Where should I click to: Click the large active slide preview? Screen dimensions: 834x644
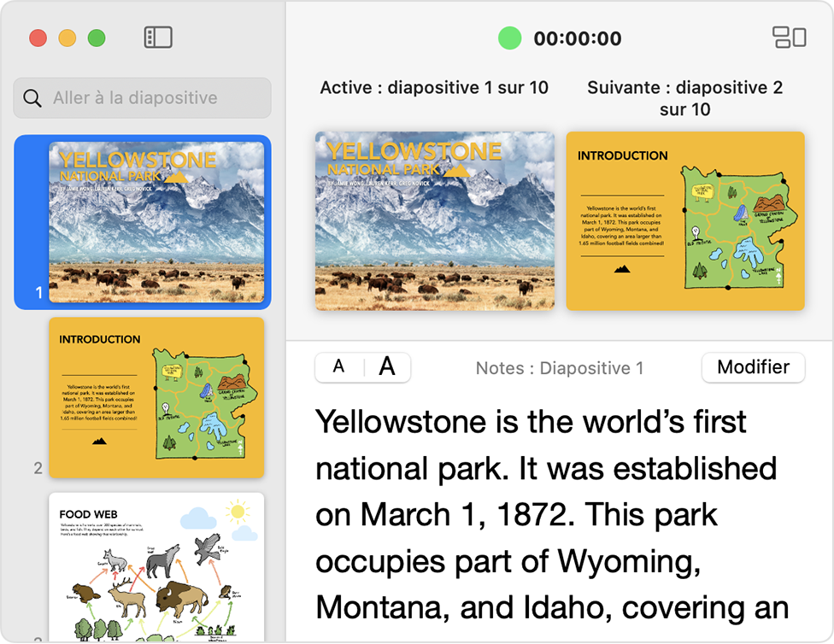(434, 220)
